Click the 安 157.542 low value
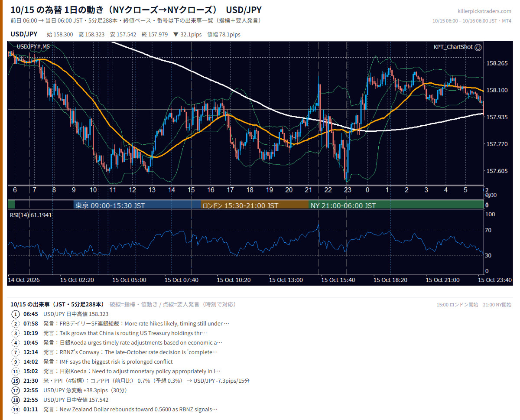 123,34
